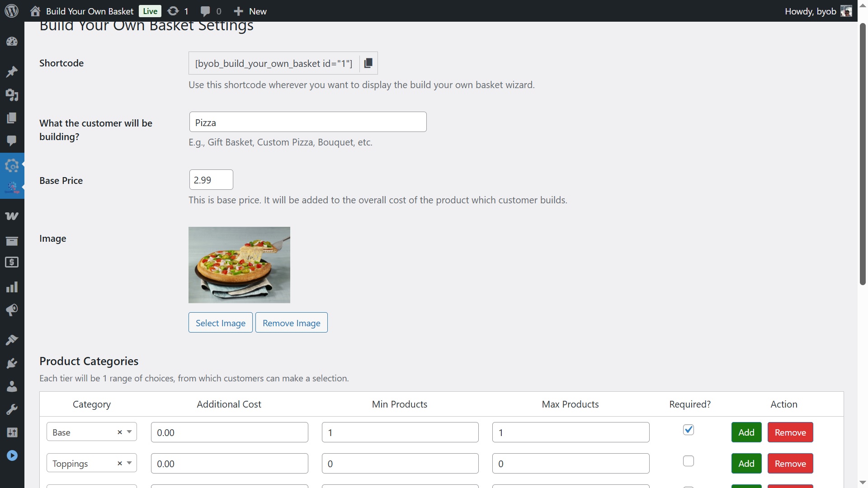This screenshot has width=868, height=488.
Task: Click the Base Price input field
Action: pos(211,180)
